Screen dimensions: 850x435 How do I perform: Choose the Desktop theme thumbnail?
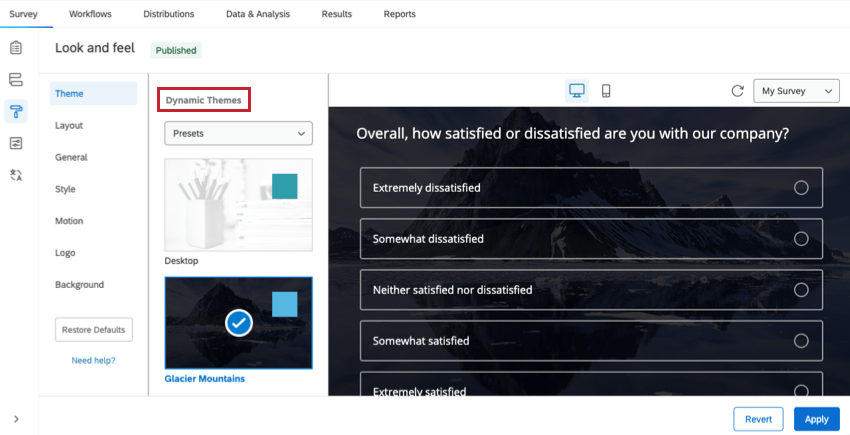pos(239,205)
